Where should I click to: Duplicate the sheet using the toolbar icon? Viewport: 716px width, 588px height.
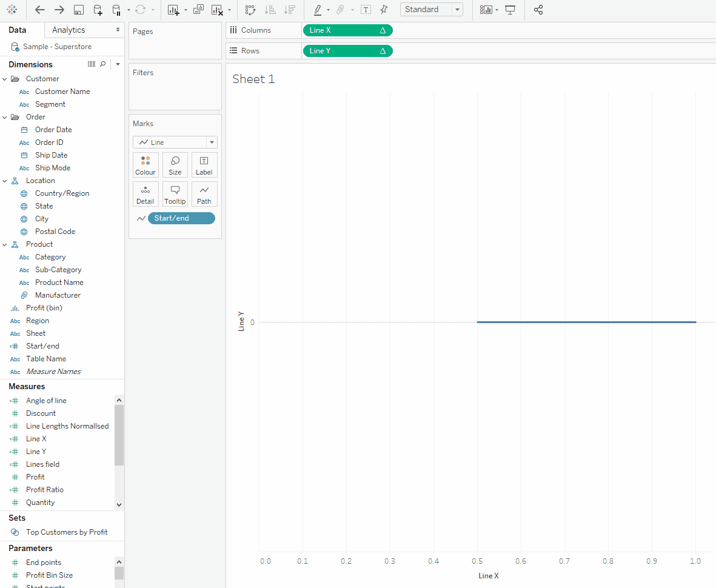[x=198, y=10]
